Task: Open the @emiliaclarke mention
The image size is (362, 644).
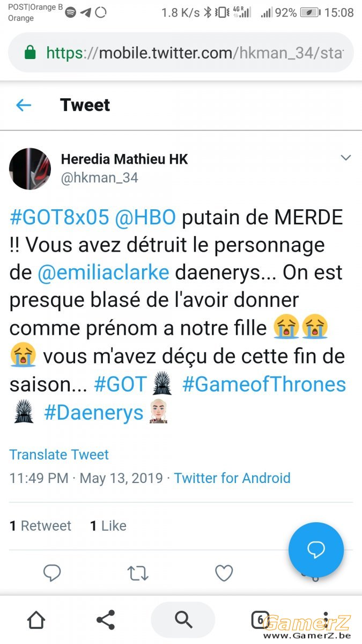Action: (104, 273)
